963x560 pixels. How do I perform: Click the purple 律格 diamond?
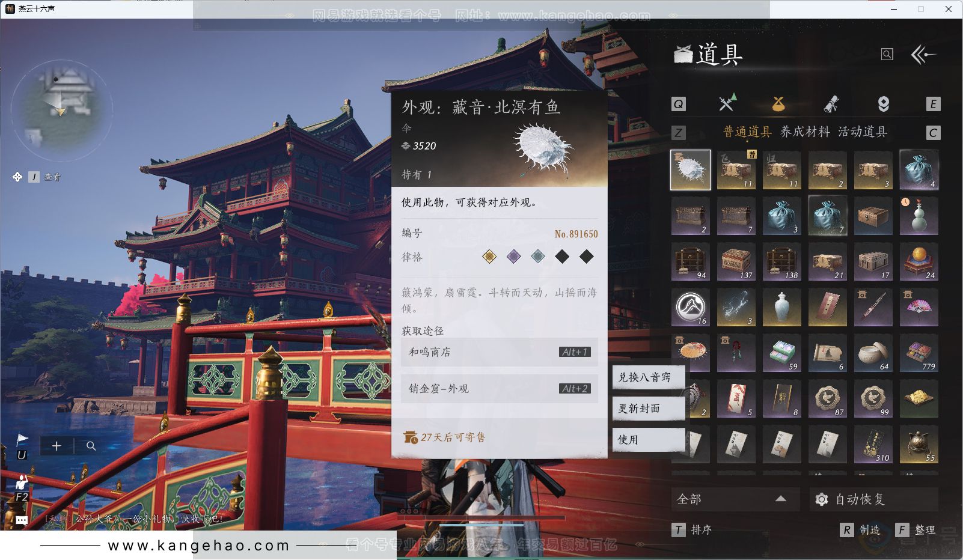514,257
